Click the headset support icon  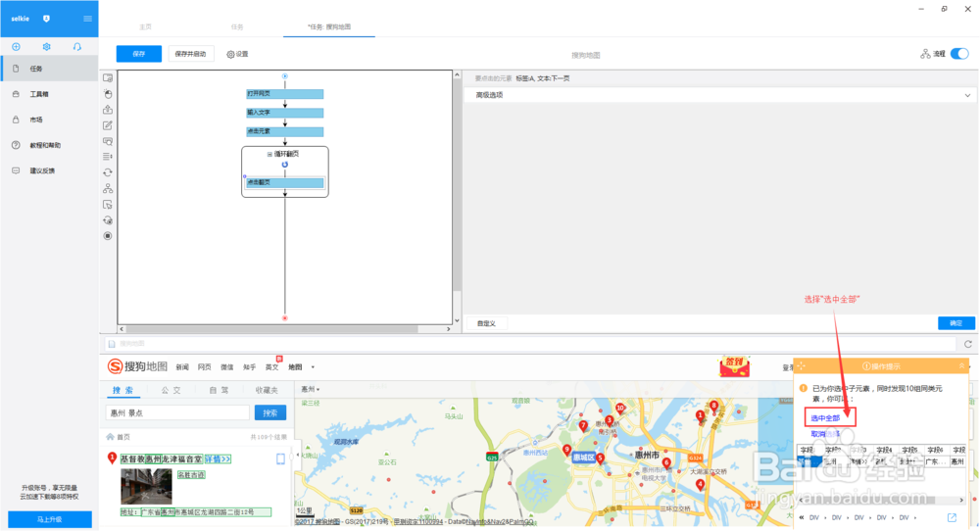click(76, 47)
